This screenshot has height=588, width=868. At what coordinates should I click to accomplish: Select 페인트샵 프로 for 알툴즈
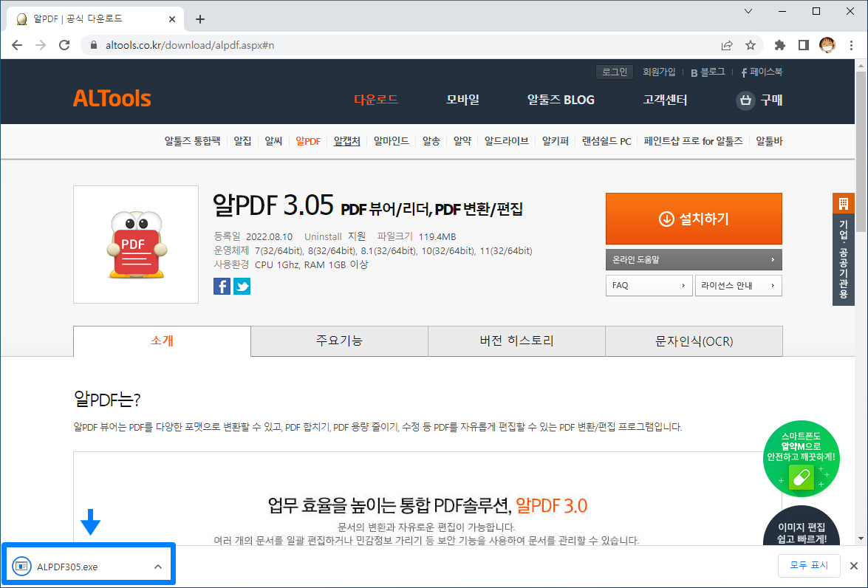(x=693, y=141)
